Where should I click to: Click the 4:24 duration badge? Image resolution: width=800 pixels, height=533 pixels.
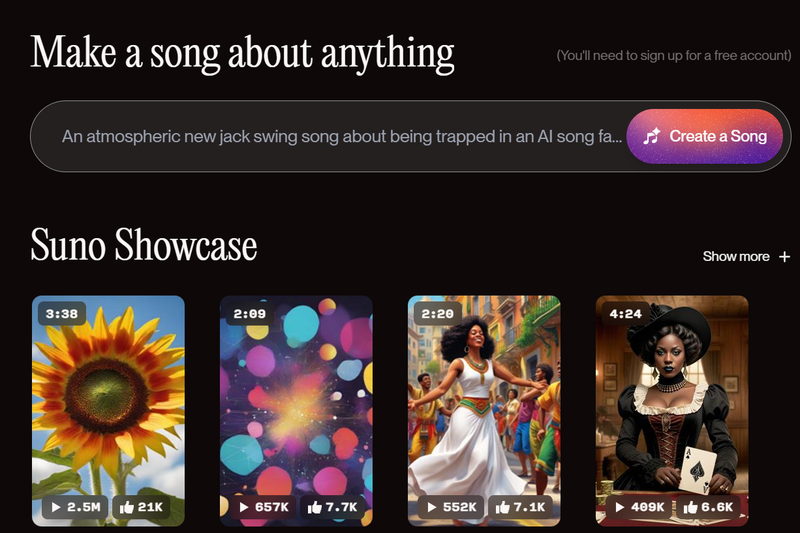click(x=626, y=314)
